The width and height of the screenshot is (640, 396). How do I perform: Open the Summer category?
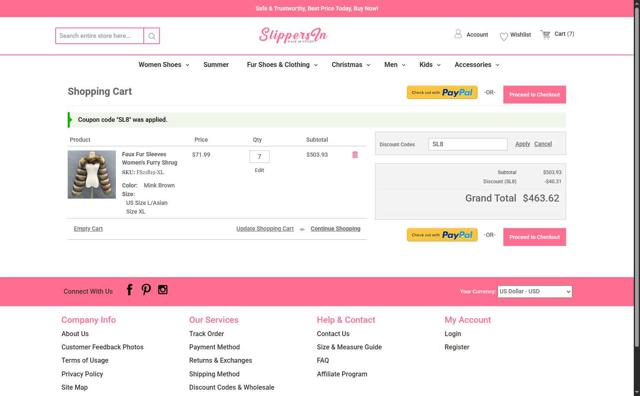[x=216, y=65]
